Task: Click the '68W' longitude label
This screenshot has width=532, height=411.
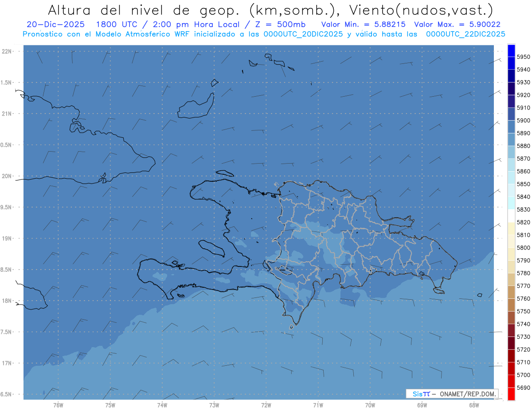Action: point(474,405)
